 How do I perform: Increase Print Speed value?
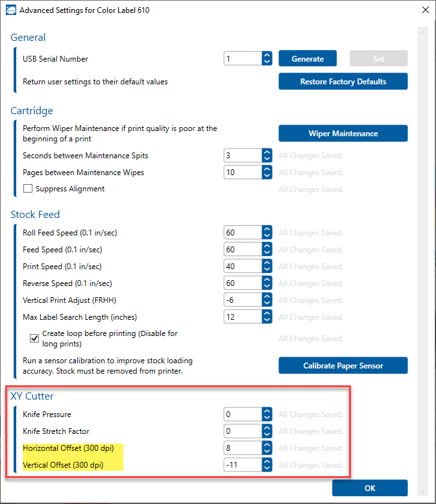pos(267,263)
